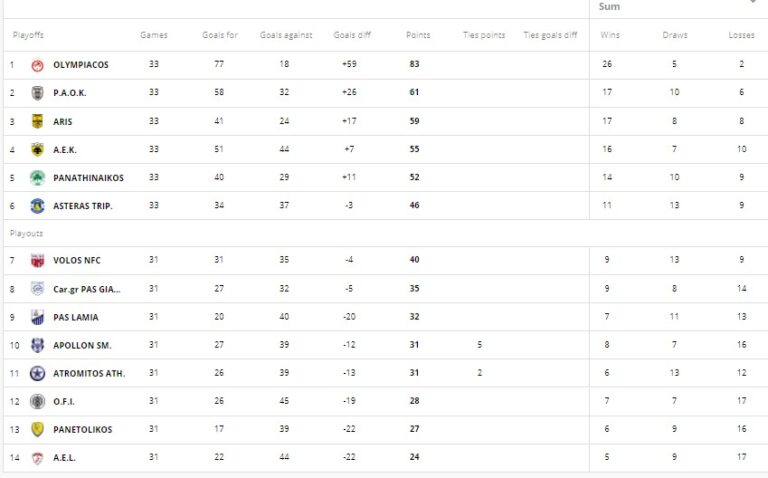
Task: Click the P.A.O.K. club crest
Action: point(37,93)
